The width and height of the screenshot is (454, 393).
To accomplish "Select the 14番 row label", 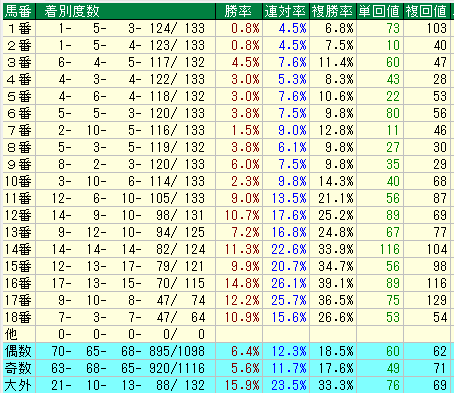I will (x=18, y=250).
